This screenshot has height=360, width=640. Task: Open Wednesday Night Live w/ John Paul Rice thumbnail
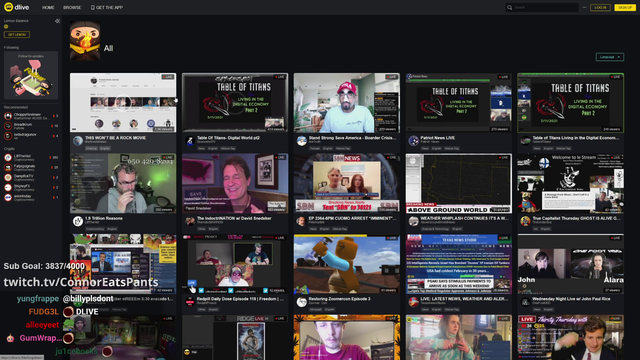(x=570, y=264)
